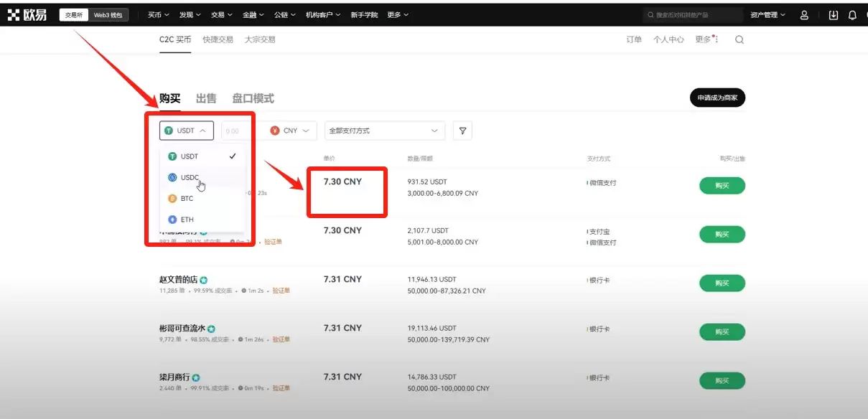Expand the 全部支付方式 payment dropdown

point(384,131)
